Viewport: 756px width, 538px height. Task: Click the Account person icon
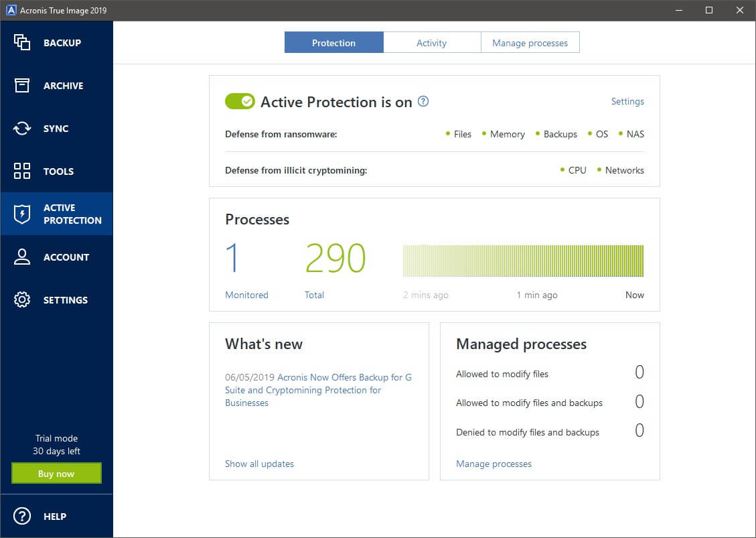coord(21,257)
